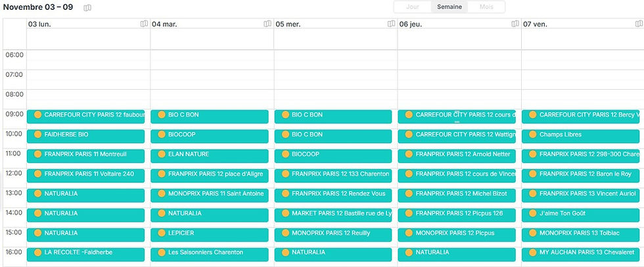Viewport: 644px width, 267px height.
Task: Select the 07 ven. day header
Action: [535, 24]
